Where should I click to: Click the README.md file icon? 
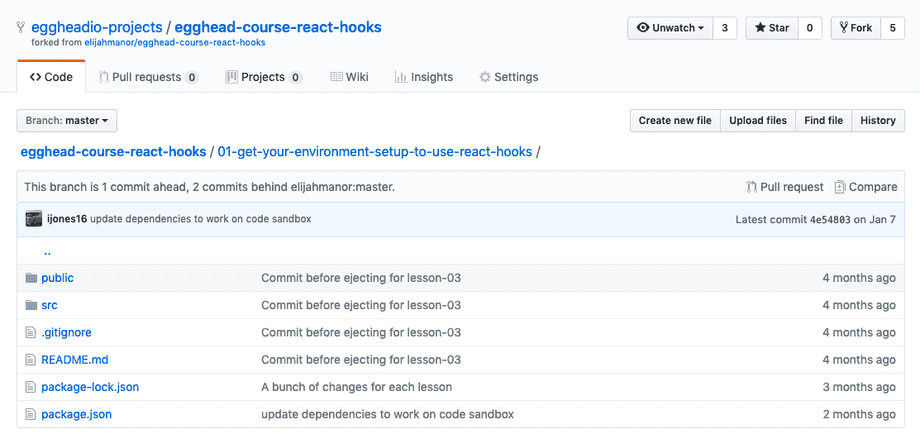[31, 360]
